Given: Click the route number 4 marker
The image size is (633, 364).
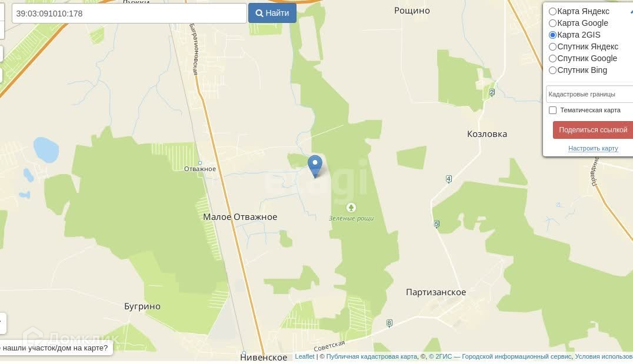Looking at the screenshot, I should pos(448,179).
